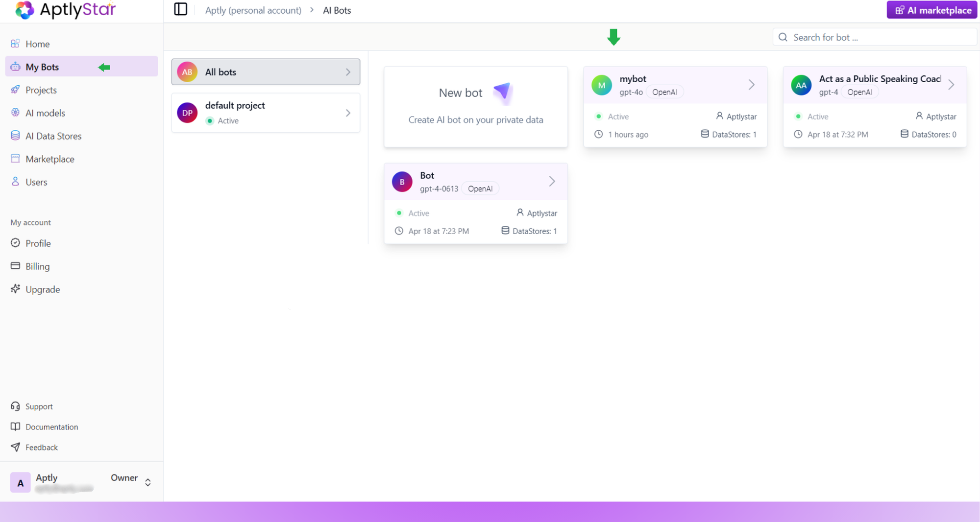Click the AA avatar icon
980x522 pixels.
click(801, 85)
